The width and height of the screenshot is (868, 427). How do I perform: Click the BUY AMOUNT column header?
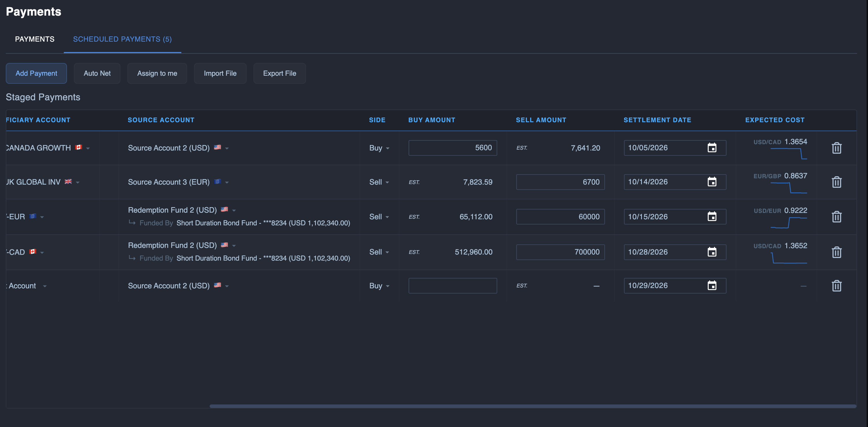(432, 120)
